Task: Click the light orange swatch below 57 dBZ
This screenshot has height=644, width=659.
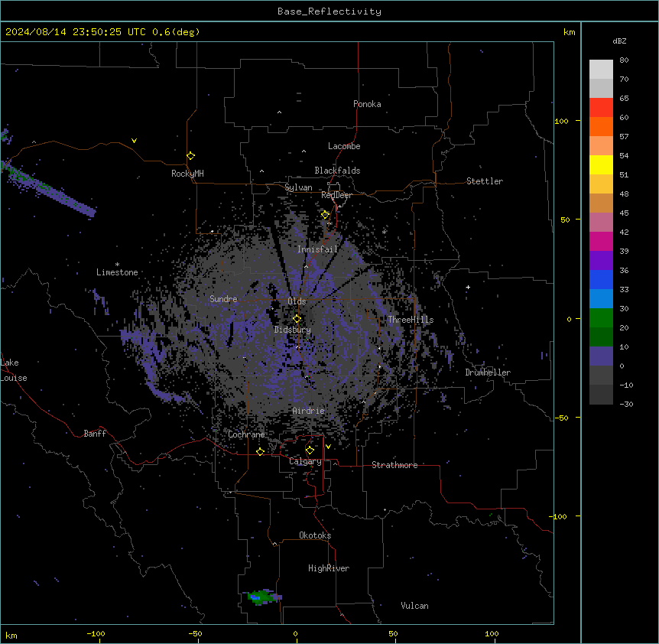Action: [x=601, y=146]
